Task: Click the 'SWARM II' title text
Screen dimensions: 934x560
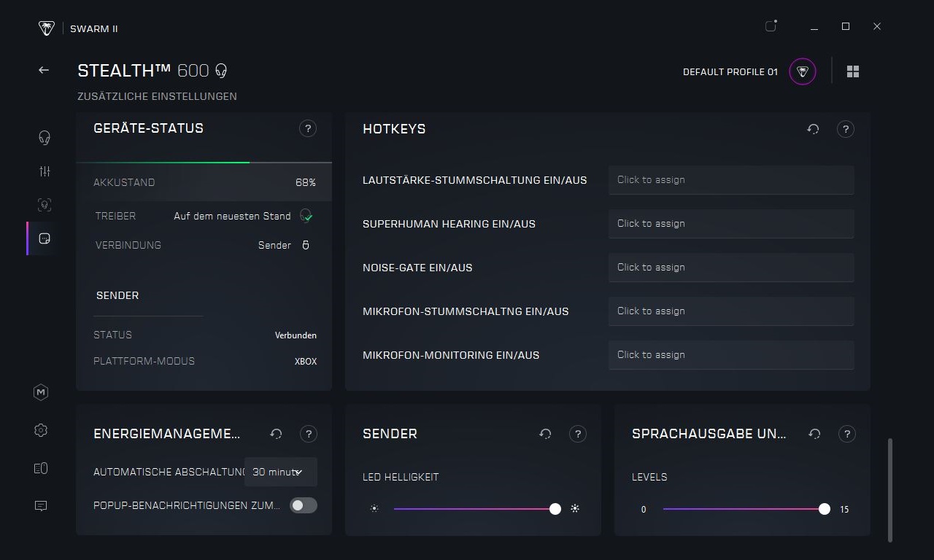Action: 94,28
